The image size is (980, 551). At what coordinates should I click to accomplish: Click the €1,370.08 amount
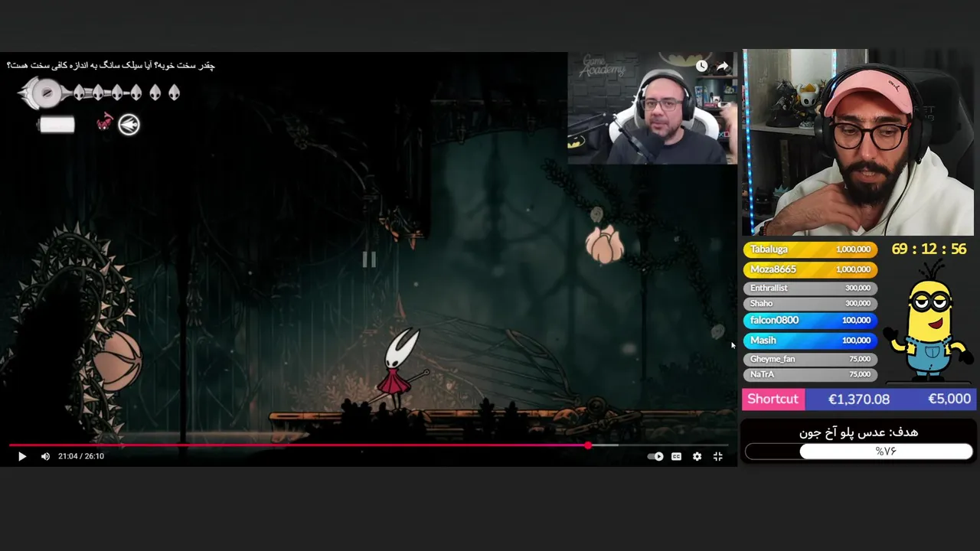tap(859, 399)
